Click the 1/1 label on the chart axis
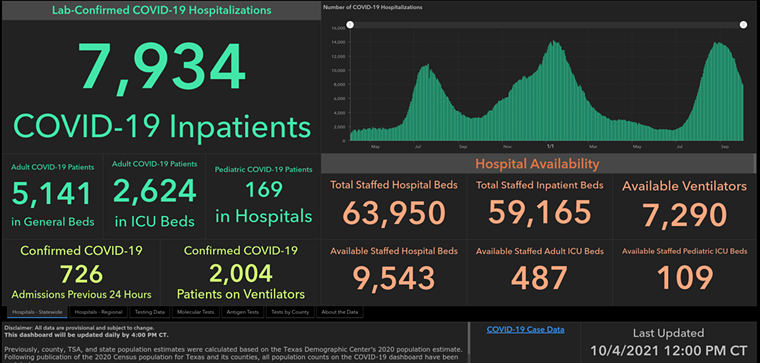The image size is (760, 363). pos(550,146)
